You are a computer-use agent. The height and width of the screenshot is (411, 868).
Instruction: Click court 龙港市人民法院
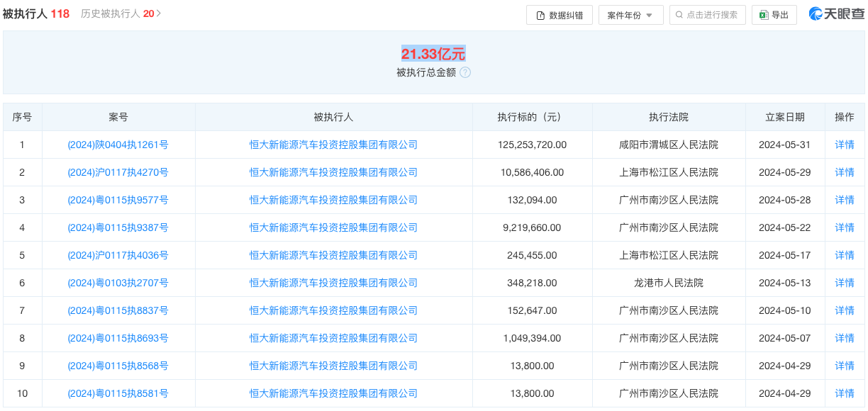(x=669, y=283)
